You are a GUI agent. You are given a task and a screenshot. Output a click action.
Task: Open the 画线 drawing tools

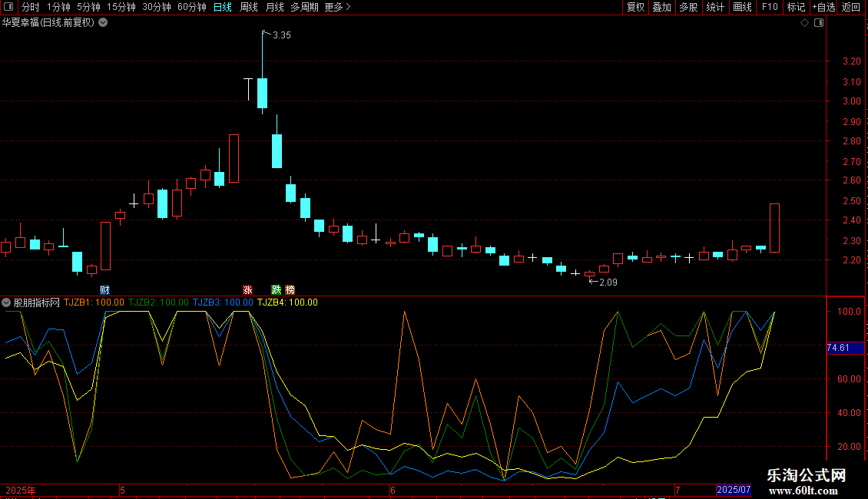click(742, 7)
